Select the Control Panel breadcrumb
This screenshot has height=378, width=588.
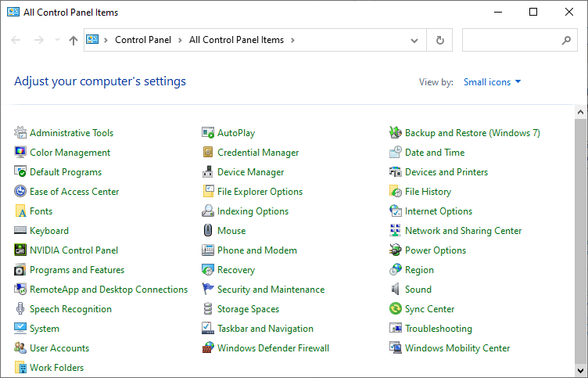[x=143, y=40]
